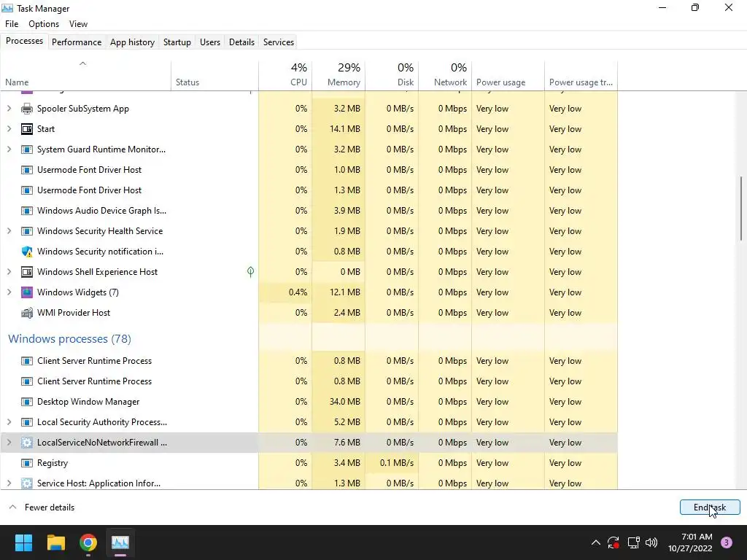Sort by the CPU column header
The image size is (747, 560).
tap(285, 75)
